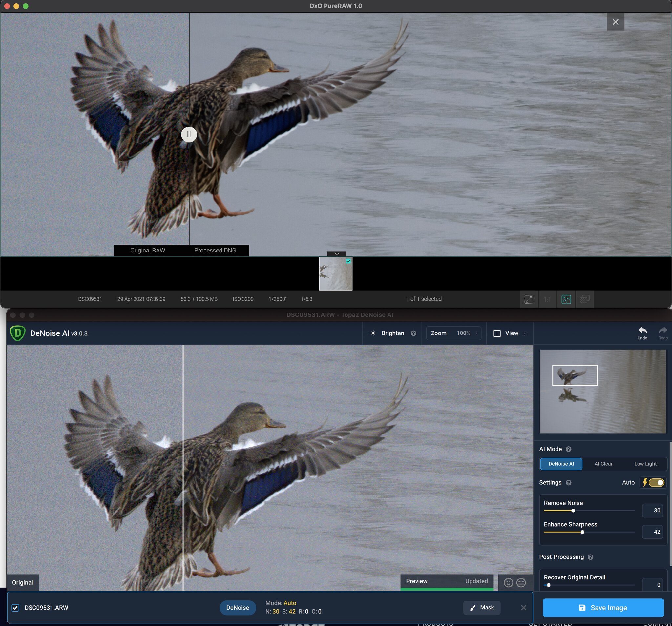Click the split-view icon beside View
This screenshot has height=626, width=672.
coord(497,333)
